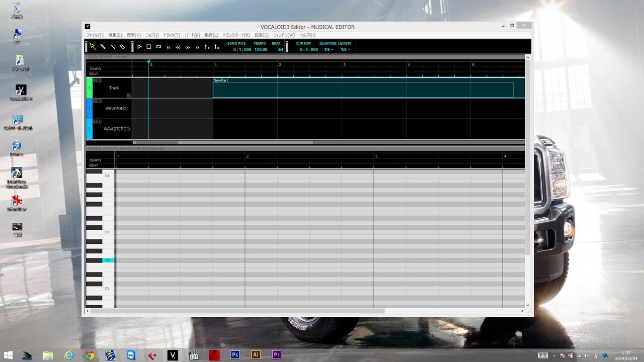Image resolution: width=644 pixels, height=362 pixels.
Task: Click the piano roll horizontal scrollbar
Action: [x=237, y=311]
